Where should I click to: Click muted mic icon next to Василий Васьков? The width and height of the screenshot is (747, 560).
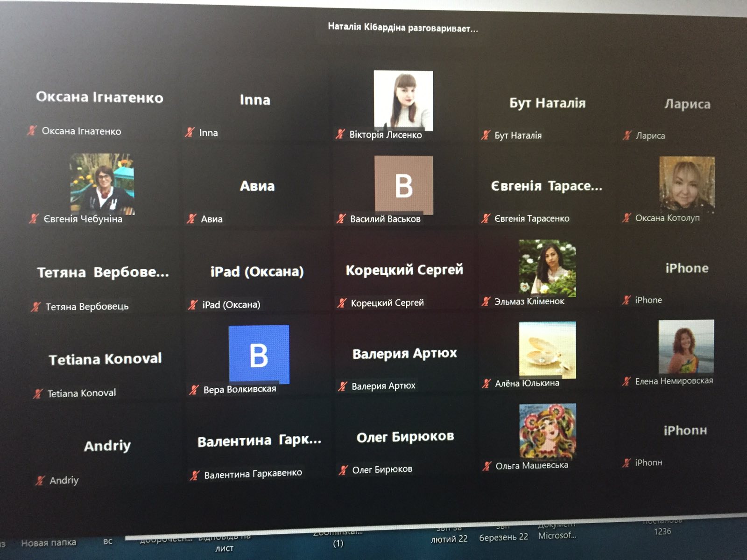click(x=341, y=218)
